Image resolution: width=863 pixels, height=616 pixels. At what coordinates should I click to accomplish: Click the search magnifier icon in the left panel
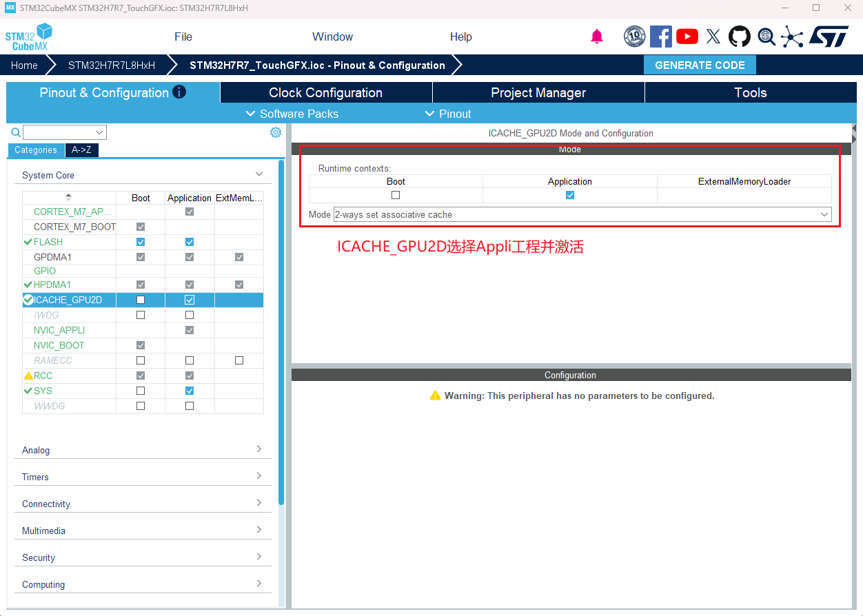click(x=16, y=132)
